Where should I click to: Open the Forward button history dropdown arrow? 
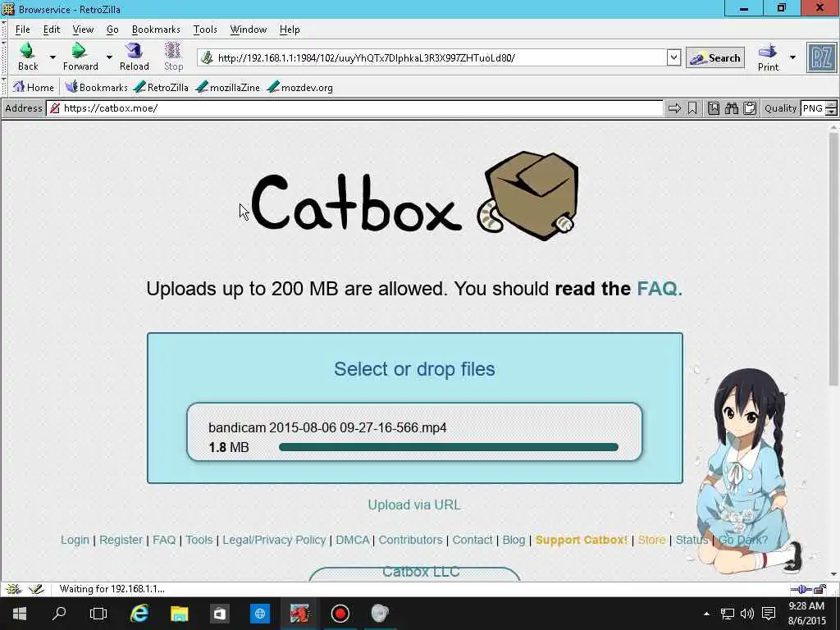(x=109, y=57)
